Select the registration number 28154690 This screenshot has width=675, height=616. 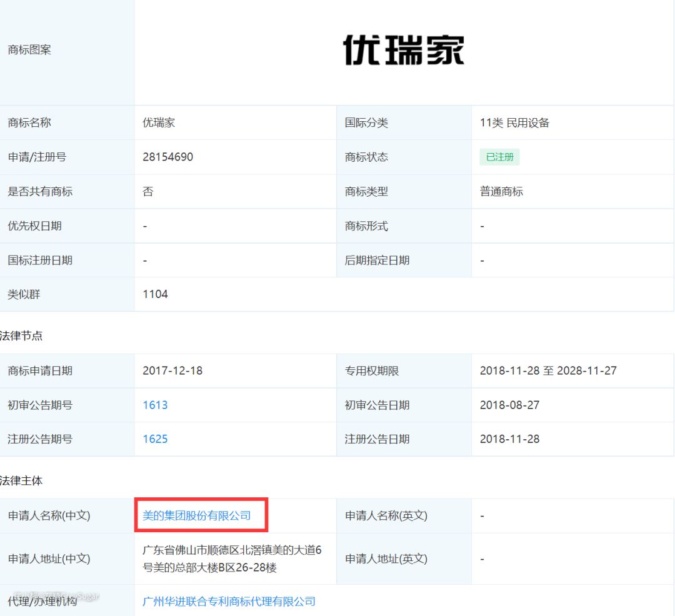pyautogui.click(x=167, y=157)
